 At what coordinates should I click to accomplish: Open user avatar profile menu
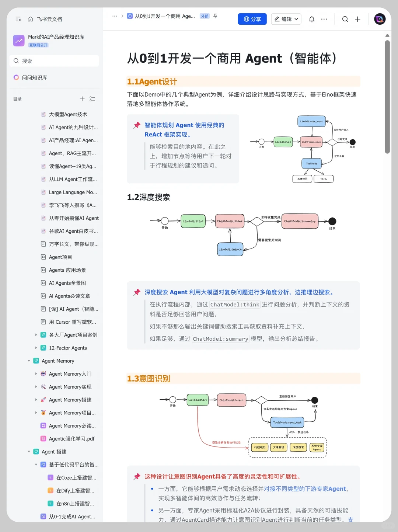[380, 19]
